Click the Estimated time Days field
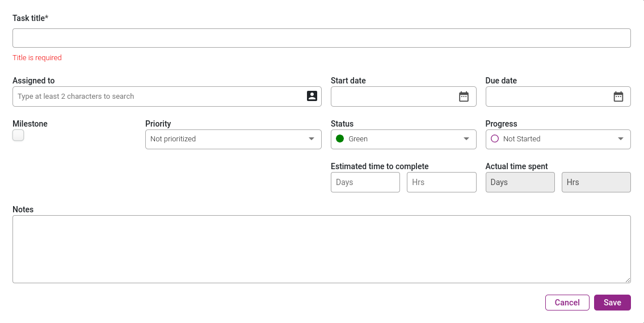This screenshot has width=644, height=323. pos(365,182)
